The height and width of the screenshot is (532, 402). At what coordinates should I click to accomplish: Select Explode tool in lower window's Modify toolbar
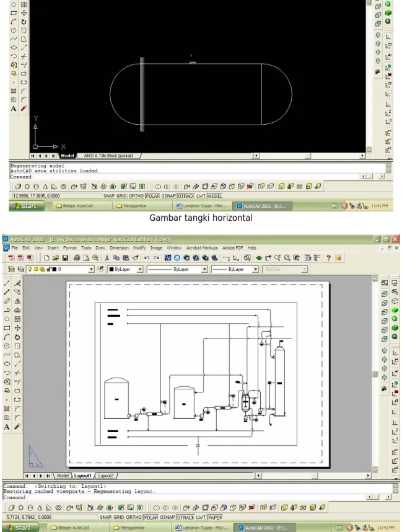tap(17, 427)
